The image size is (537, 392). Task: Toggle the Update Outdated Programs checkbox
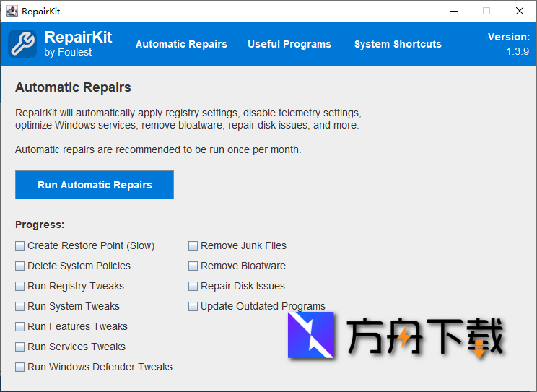193,306
